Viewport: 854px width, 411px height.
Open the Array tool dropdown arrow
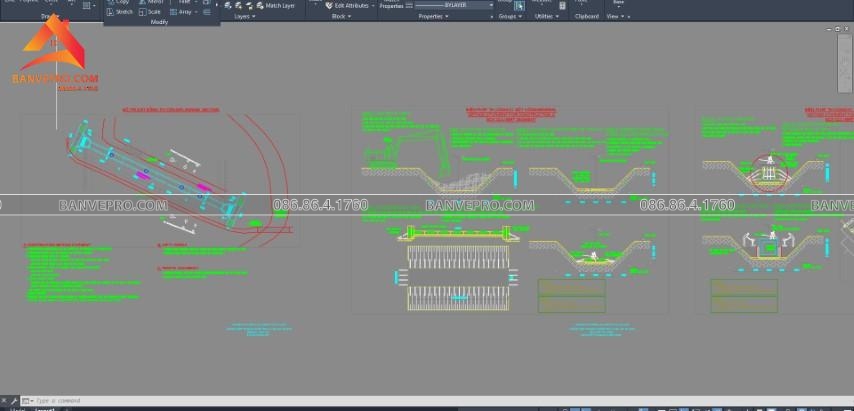pos(195,11)
